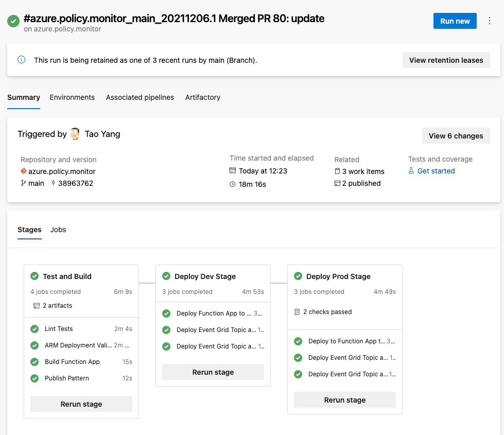Rerun the Deploy Dev Stage
Viewport: 504px width, 435px height.
(213, 372)
